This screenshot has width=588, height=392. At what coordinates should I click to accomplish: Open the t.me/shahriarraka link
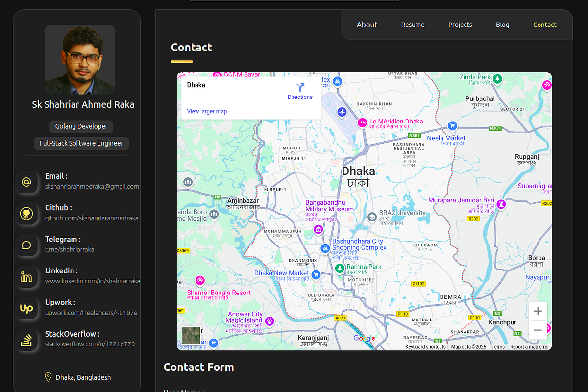point(70,249)
